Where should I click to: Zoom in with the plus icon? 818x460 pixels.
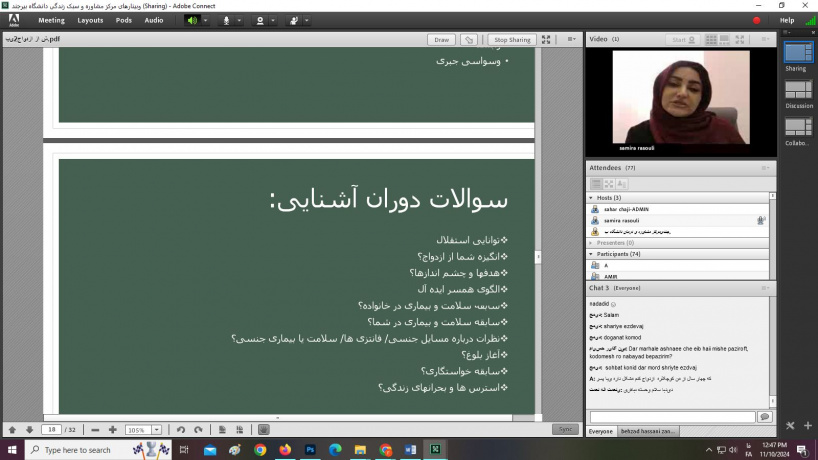113,430
